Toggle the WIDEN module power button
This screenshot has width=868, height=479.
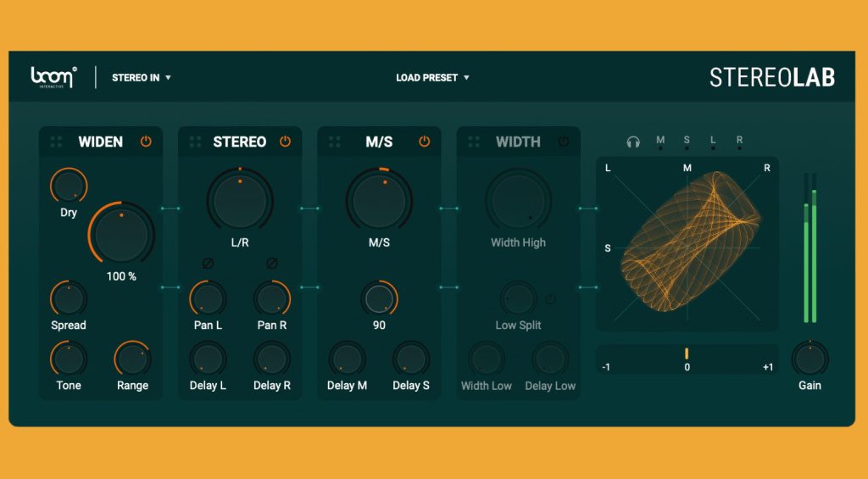coord(146,142)
